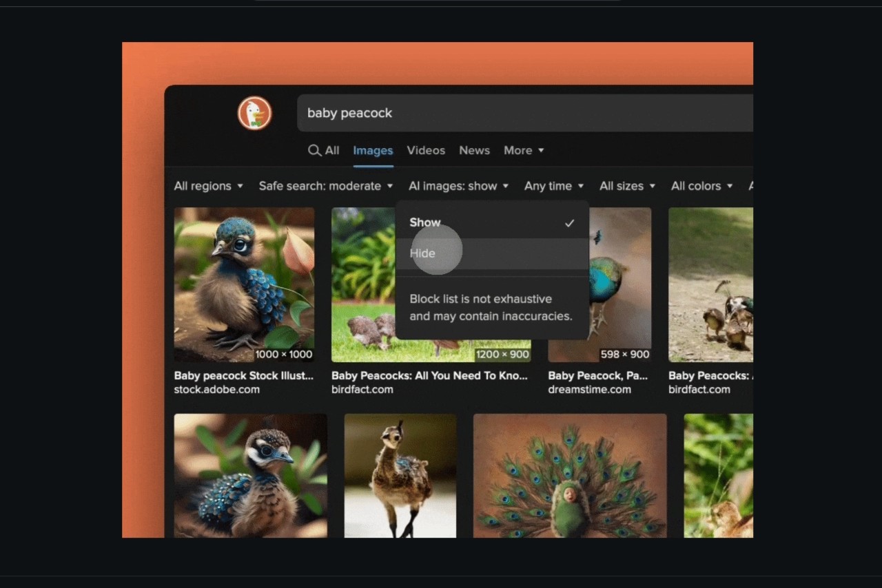Click the Baby Peacock, Pa... title
The height and width of the screenshot is (588, 882).
pyautogui.click(x=597, y=376)
